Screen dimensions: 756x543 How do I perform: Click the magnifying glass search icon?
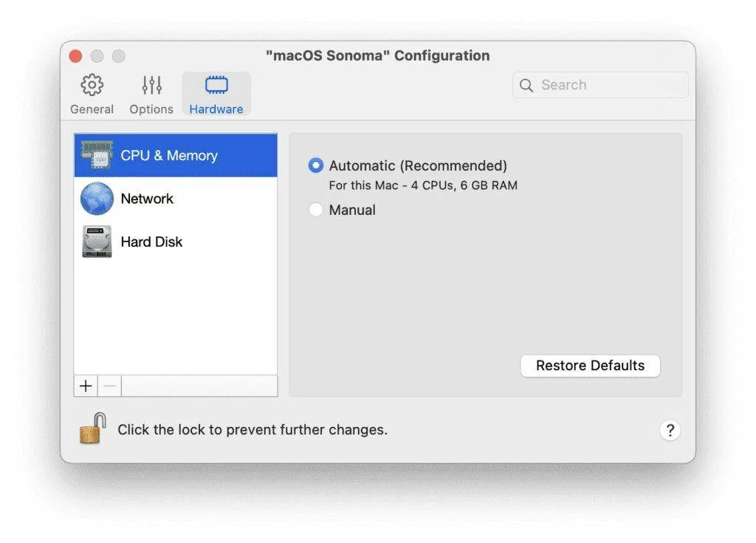point(526,85)
